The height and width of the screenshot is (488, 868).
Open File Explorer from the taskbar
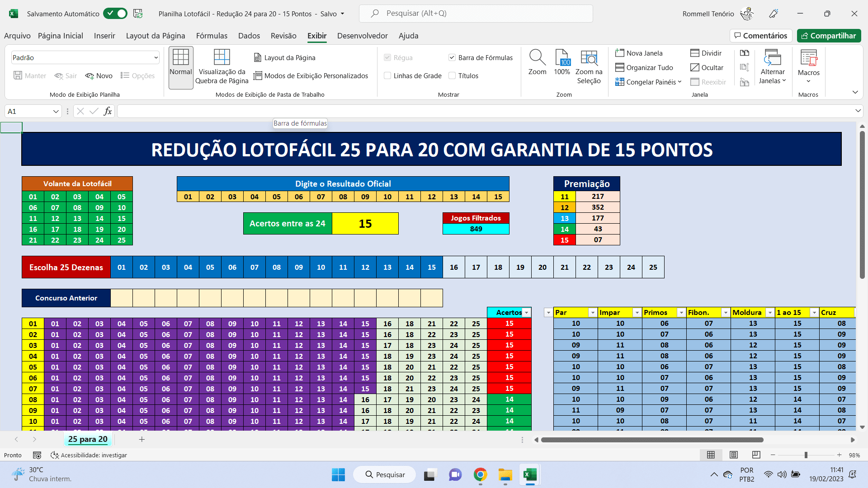[x=505, y=474]
